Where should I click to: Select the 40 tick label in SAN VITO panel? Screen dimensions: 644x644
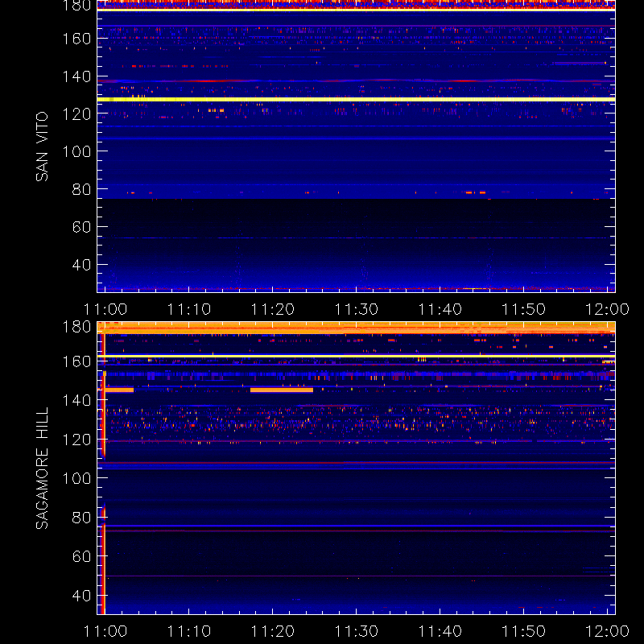tap(81, 265)
